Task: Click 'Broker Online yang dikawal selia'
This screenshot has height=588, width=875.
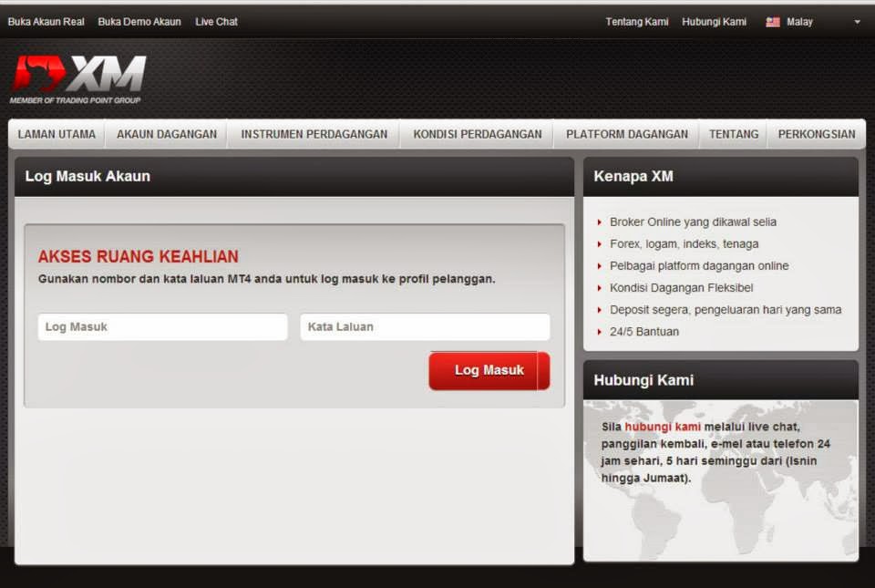Action: pos(693,222)
